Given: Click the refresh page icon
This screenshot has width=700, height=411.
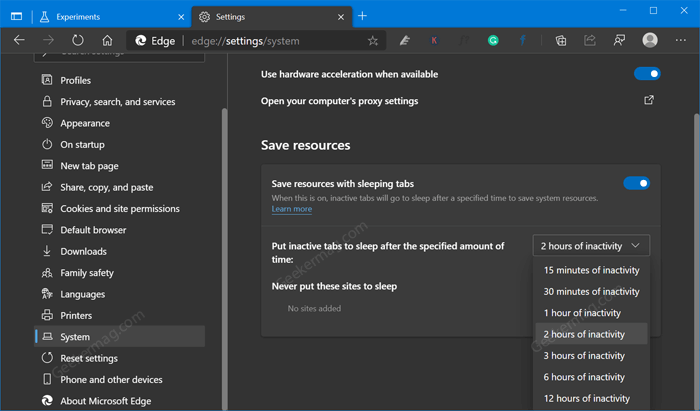Looking at the screenshot, I should [78, 41].
